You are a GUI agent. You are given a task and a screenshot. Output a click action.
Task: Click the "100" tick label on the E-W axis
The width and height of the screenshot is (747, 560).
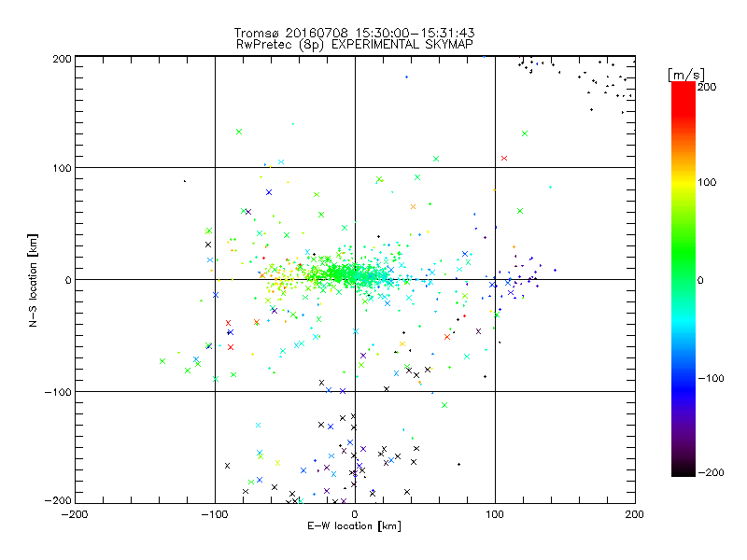point(495,514)
